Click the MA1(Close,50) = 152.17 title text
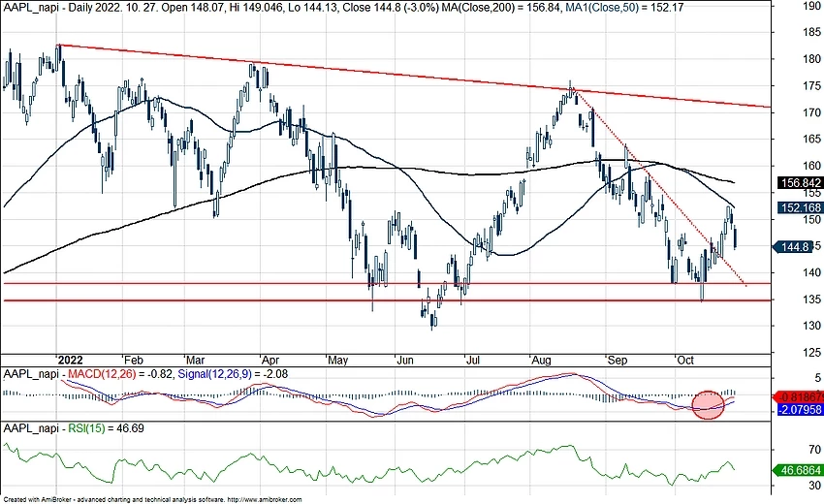 (624, 8)
